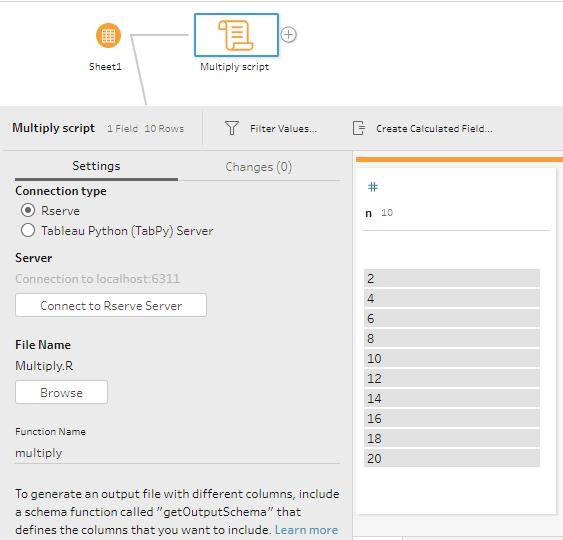
Task: Click the n field name header
Action: (x=368, y=213)
